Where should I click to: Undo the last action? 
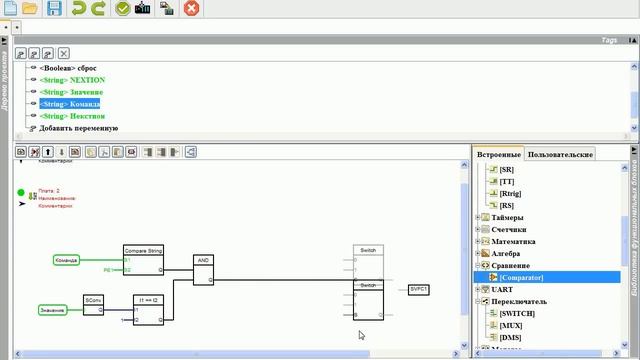79,8
